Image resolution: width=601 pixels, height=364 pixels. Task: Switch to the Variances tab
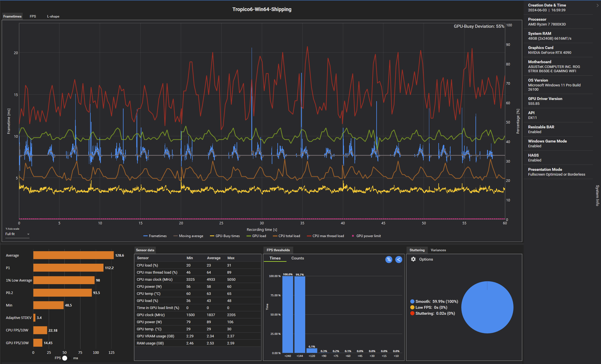click(x=438, y=250)
